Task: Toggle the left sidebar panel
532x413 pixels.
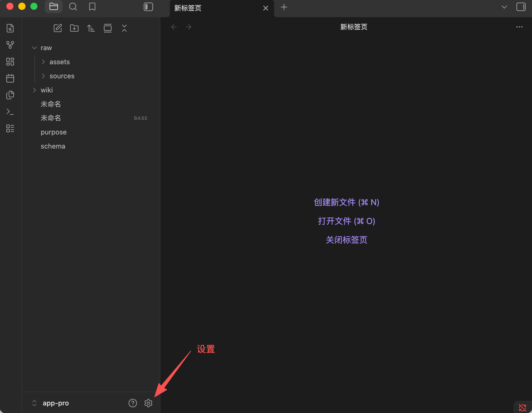Action: pos(148,7)
